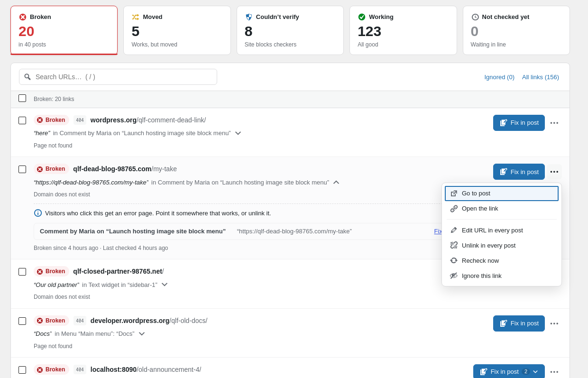
Task: Open the developer.wordpress.org/qlf-old-docs/ URL
Action: (x=149, y=321)
